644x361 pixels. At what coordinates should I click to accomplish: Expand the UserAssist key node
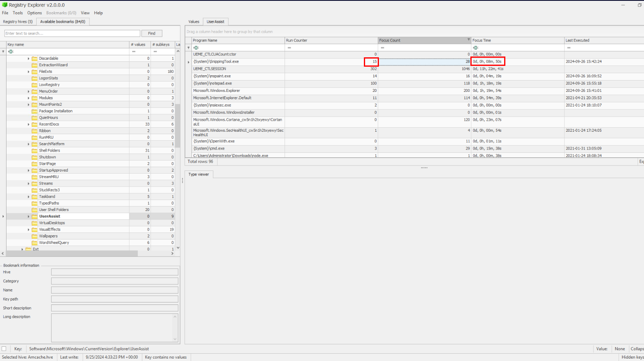coord(28,216)
